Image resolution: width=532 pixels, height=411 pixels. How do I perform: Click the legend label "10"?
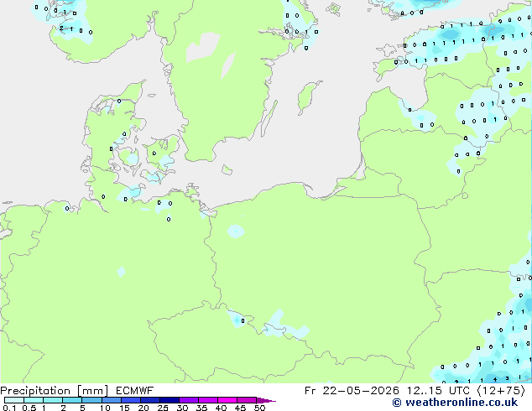tap(105, 408)
